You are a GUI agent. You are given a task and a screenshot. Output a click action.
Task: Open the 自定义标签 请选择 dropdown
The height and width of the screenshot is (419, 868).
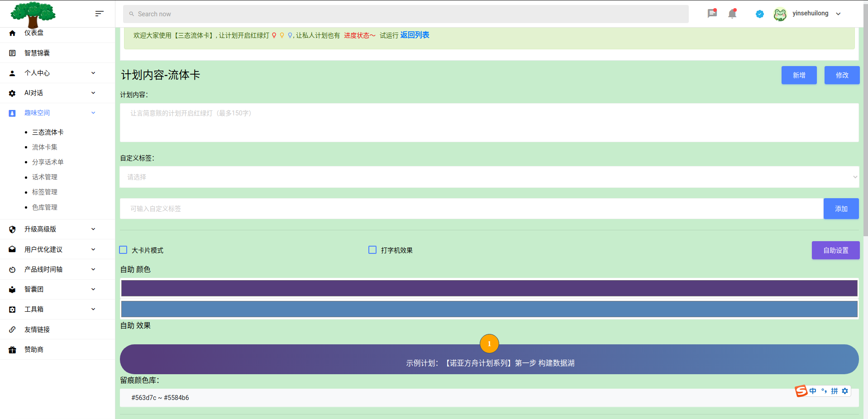pyautogui.click(x=489, y=177)
